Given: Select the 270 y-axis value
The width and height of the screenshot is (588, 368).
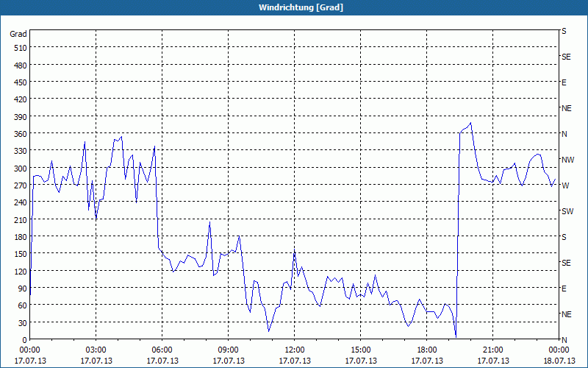Looking at the screenshot, I should click(x=21, y=185).
